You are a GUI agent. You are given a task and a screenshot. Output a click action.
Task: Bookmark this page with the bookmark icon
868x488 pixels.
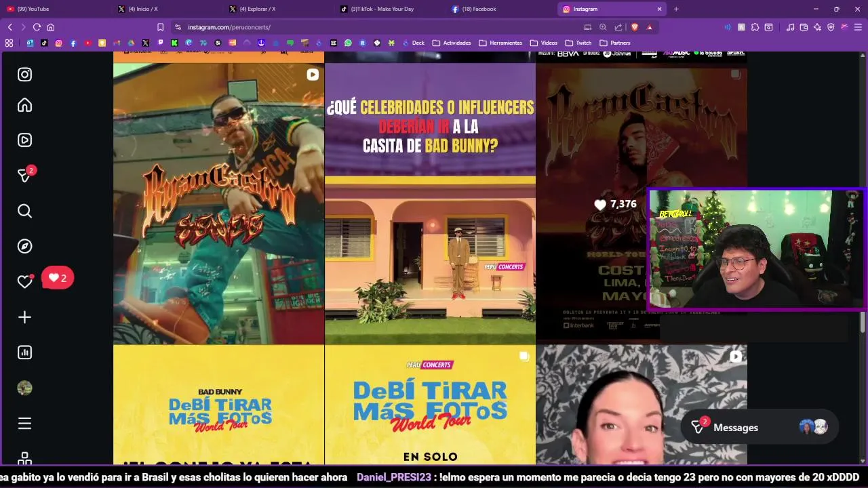(160, 27)
